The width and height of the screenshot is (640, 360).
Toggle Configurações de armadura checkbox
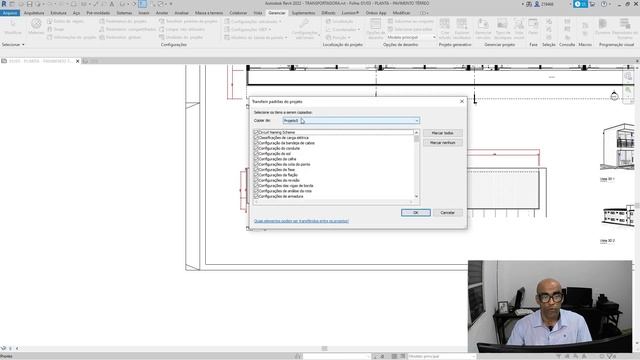click(256, 196)
